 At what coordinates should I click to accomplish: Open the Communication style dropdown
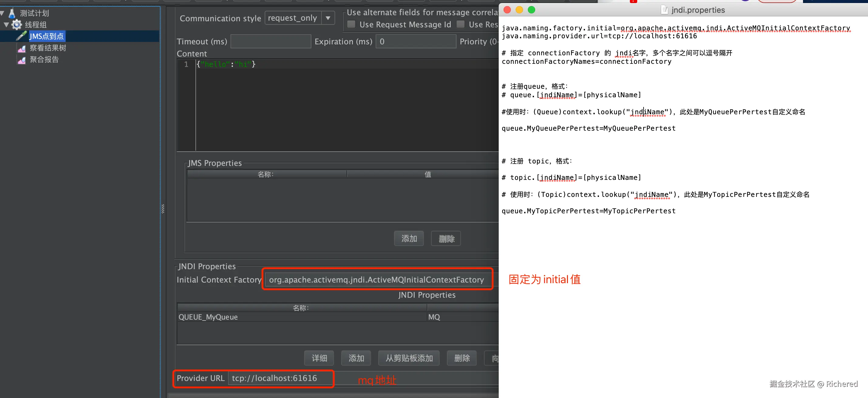tap(327, 18)
